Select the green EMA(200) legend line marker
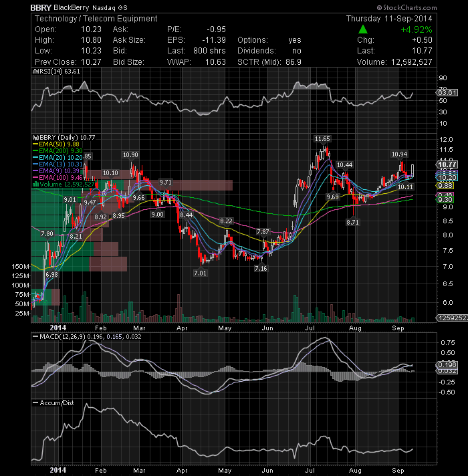The image size is (468, 476). click(x=35, y=151)
